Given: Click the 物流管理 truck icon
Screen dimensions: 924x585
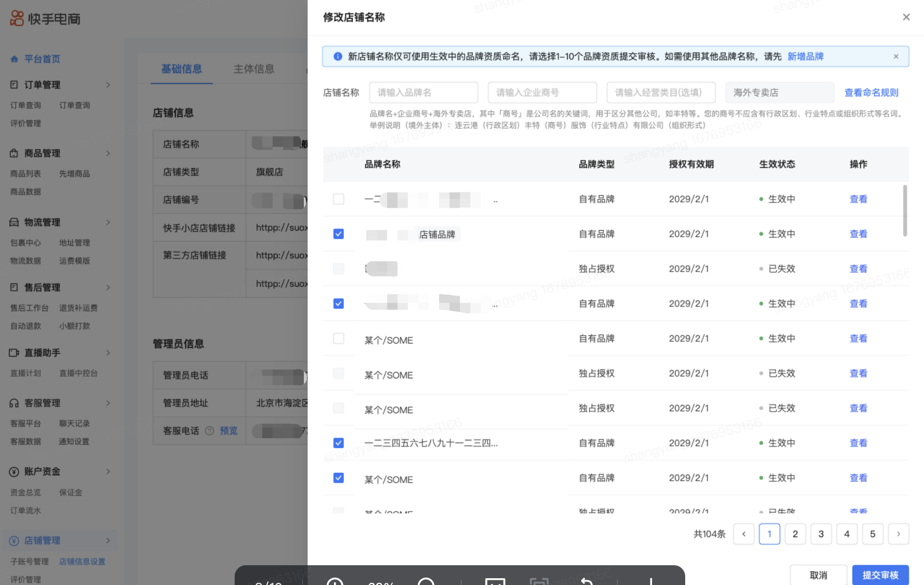Looking at the screenshot, I should pos(14,223).
